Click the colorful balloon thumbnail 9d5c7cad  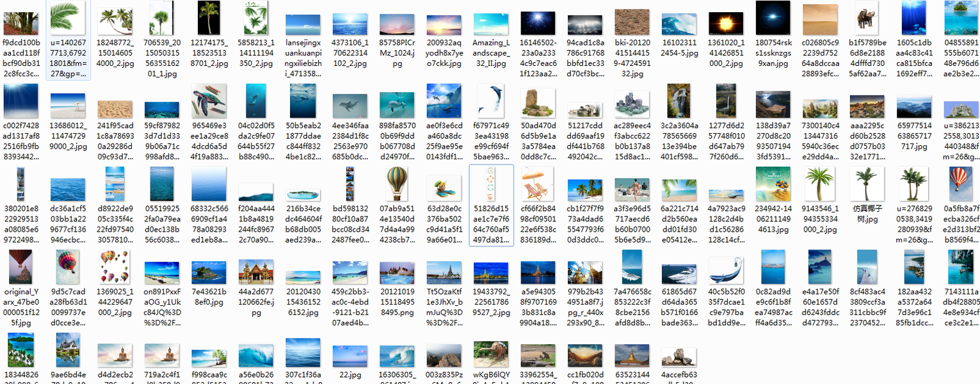pyautogui.click(x=68, y=267)
